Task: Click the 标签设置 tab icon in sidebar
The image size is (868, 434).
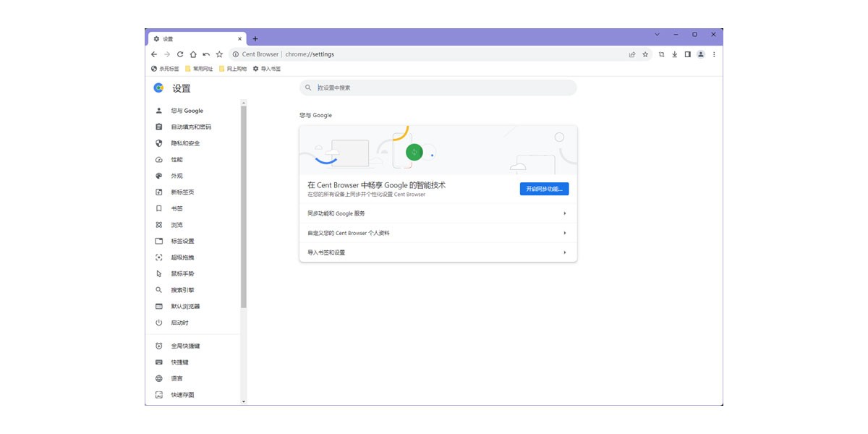Action: [159, 241]
